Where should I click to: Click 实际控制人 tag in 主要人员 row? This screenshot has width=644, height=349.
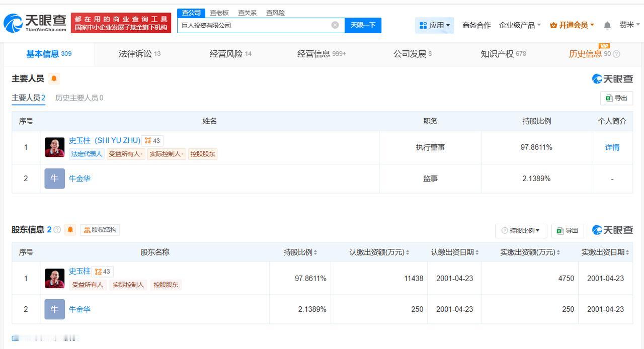(x=167, y=154)
